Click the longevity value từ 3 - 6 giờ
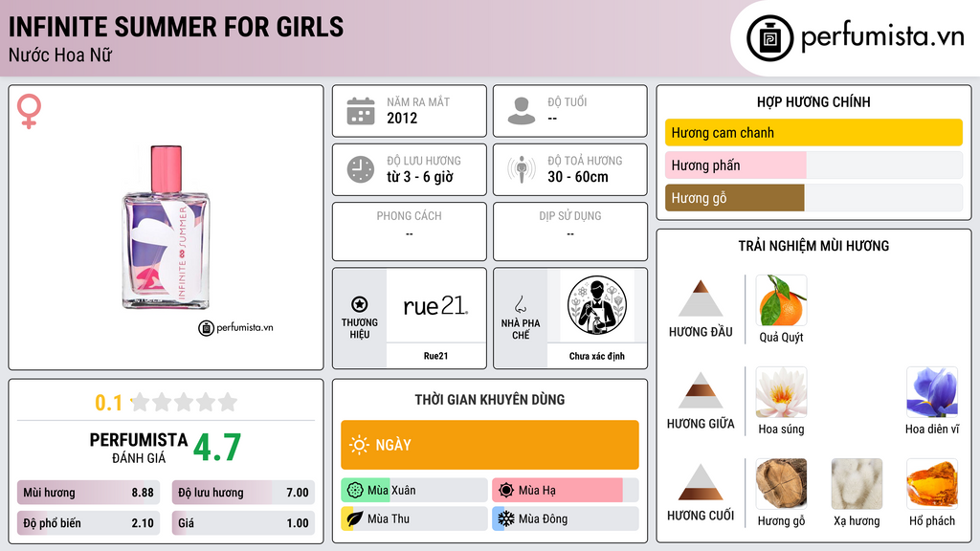 [x=420, y=177]
